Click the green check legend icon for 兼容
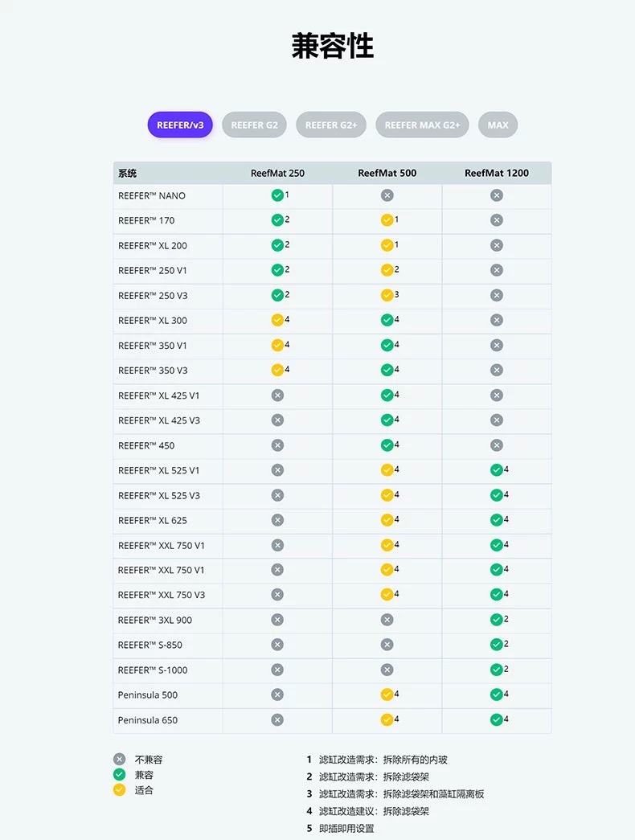Screen dimensions: 635x840 coord(119,774)
